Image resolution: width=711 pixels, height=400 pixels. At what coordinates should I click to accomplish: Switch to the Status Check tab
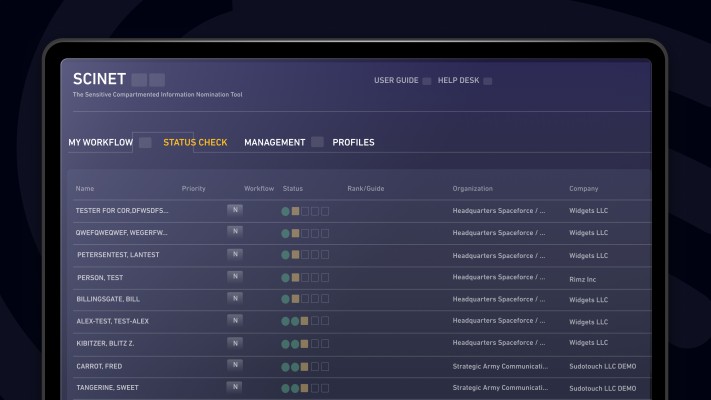click(x=195, y=142)
